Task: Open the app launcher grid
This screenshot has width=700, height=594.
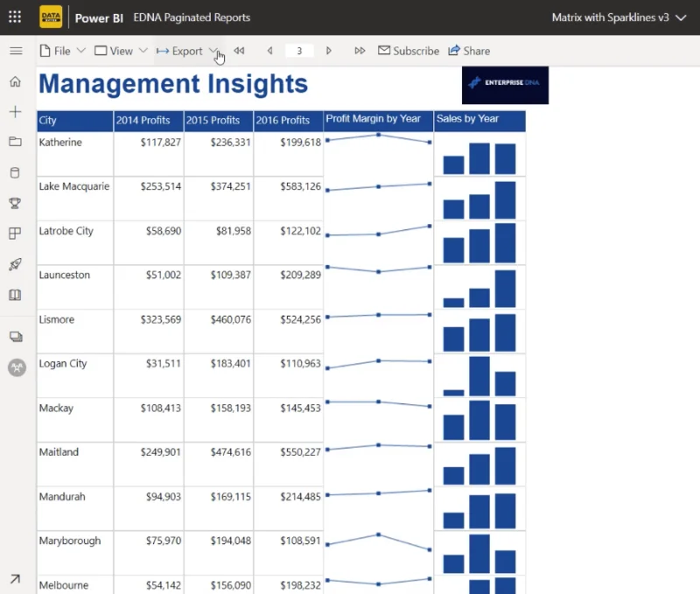Action: click(x=15, y=17)
